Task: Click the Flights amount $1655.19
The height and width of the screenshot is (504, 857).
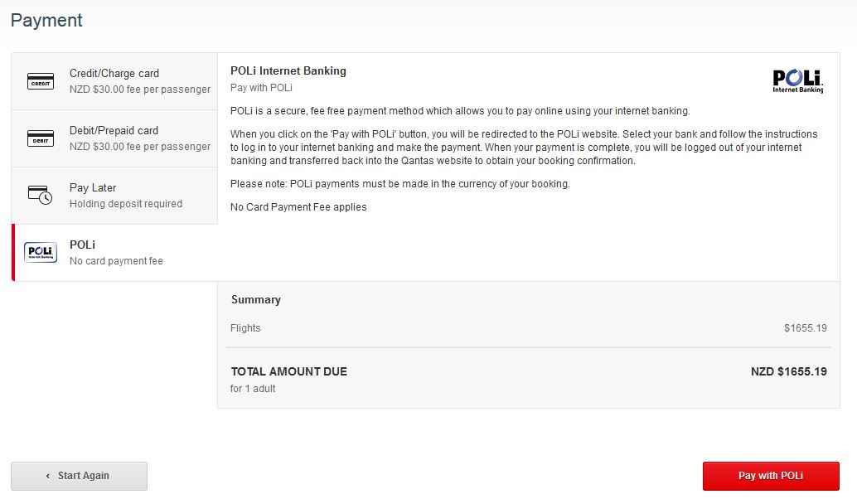Action: coord(805,328)
